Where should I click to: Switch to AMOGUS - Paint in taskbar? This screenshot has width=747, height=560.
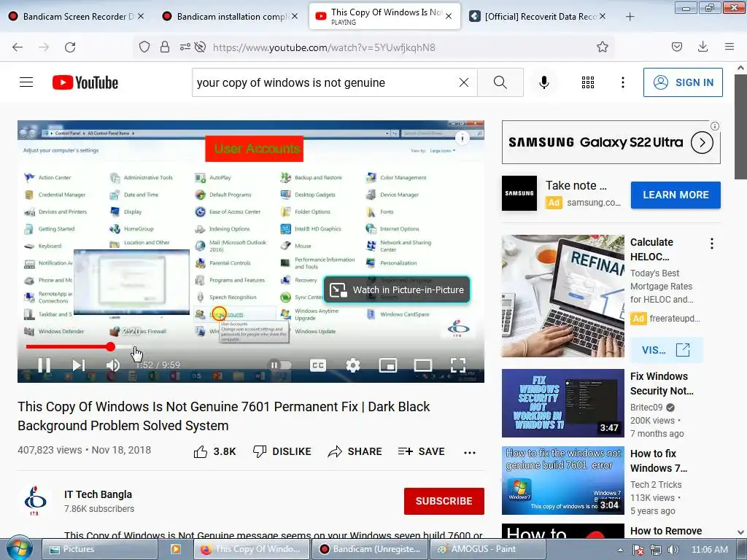point(488,549)
